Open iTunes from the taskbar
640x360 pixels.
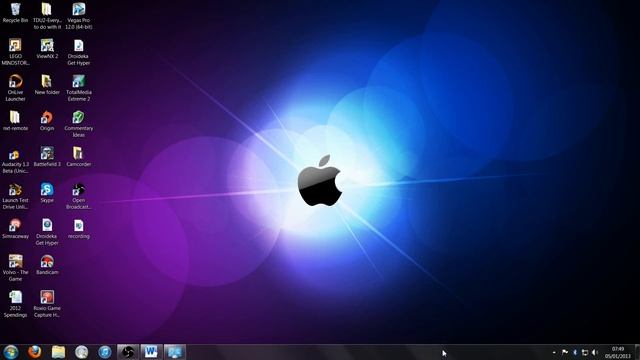[x=104, y=352]
